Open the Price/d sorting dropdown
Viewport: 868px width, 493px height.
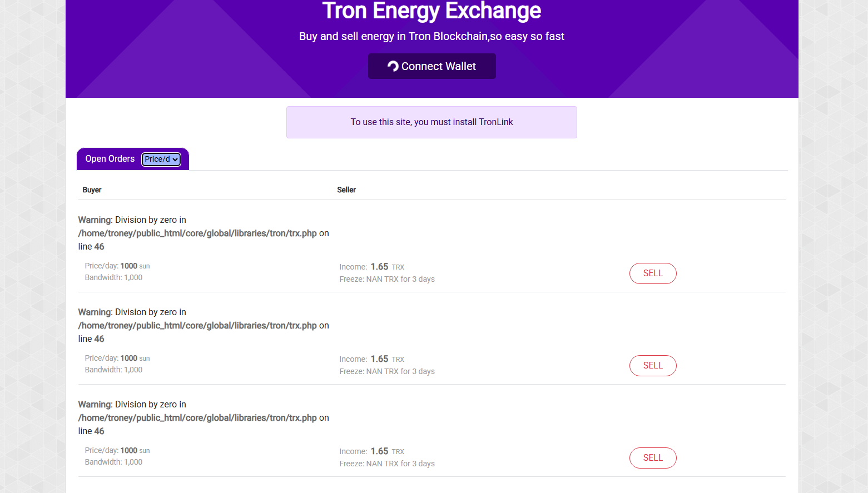161,160
